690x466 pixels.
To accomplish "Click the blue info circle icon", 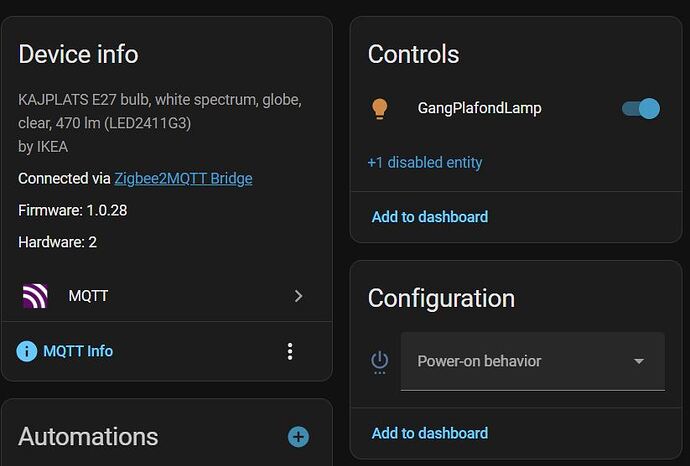I will pos(27,351).
